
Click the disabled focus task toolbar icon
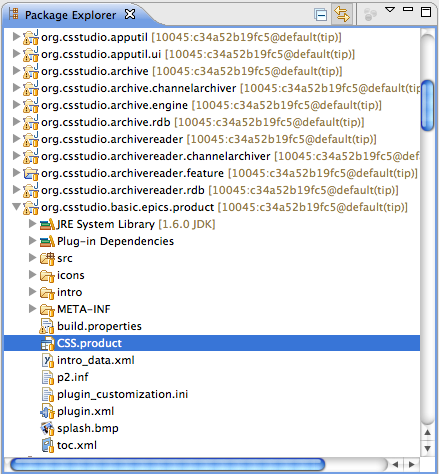click(370, 15)
